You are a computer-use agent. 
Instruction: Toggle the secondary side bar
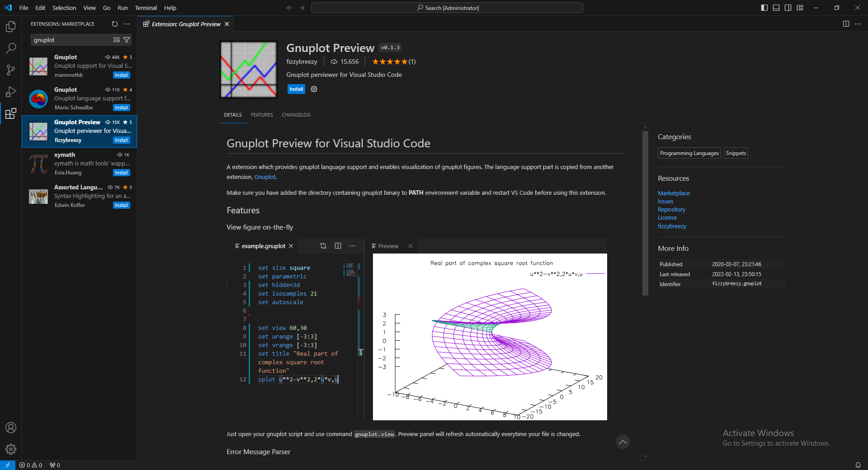(x=788, y=8)
